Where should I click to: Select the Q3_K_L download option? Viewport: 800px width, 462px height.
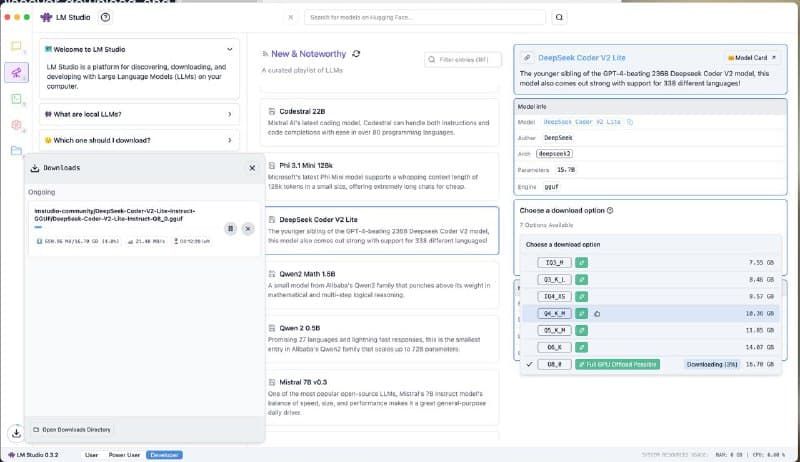pyautogui.click(x=651, y=279)
